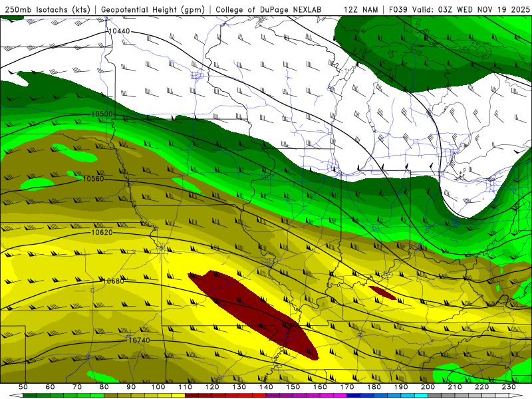This screenshot has height=399, width=532.
Task: Click the 140 value on the color scale
Action: (x=266, y=387)
